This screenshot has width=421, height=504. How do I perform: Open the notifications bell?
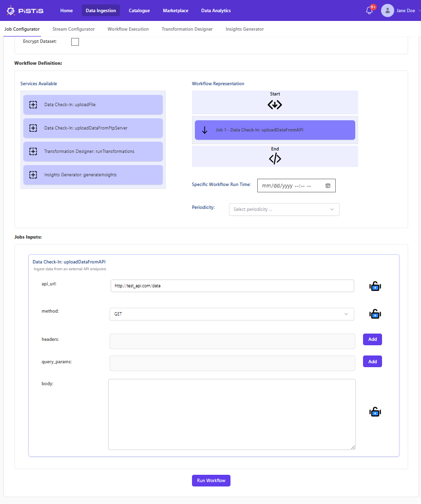coord(369,11)
